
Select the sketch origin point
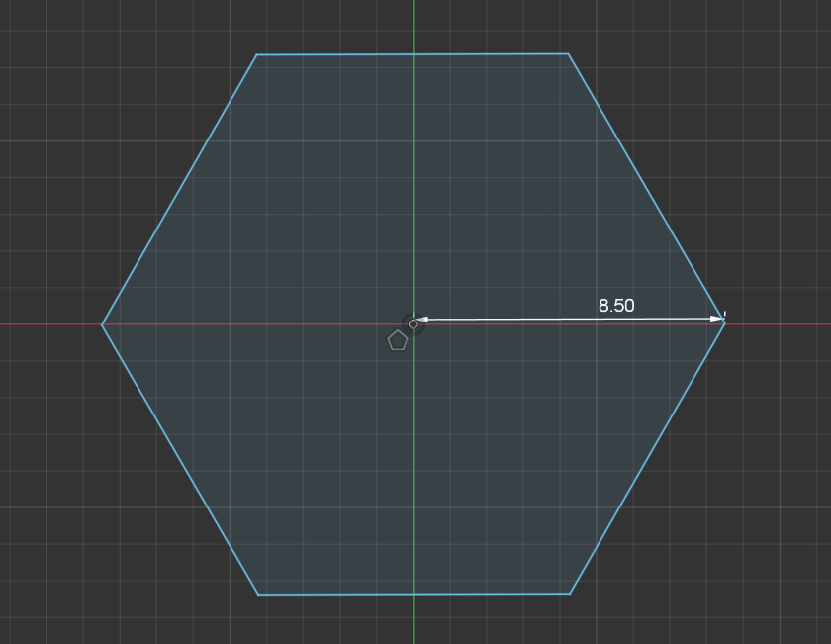(x=413, y=323)
